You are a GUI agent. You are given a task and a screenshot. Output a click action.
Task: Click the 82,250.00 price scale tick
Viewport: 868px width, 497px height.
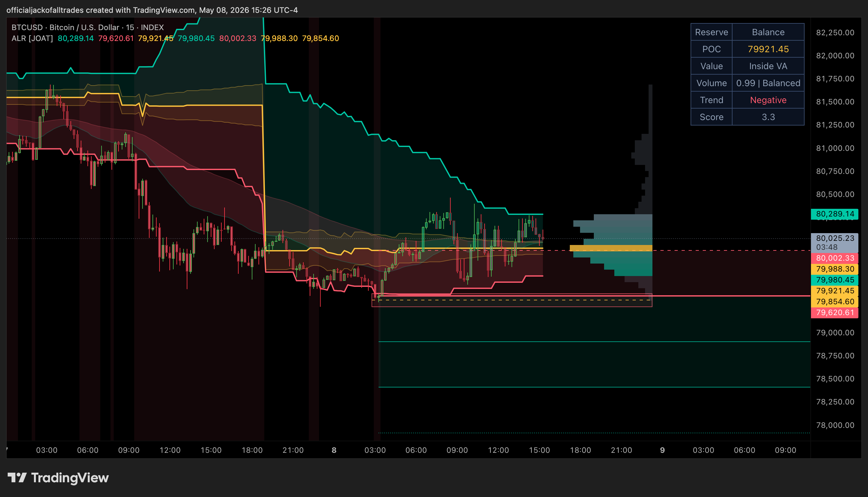coord(835,32)
